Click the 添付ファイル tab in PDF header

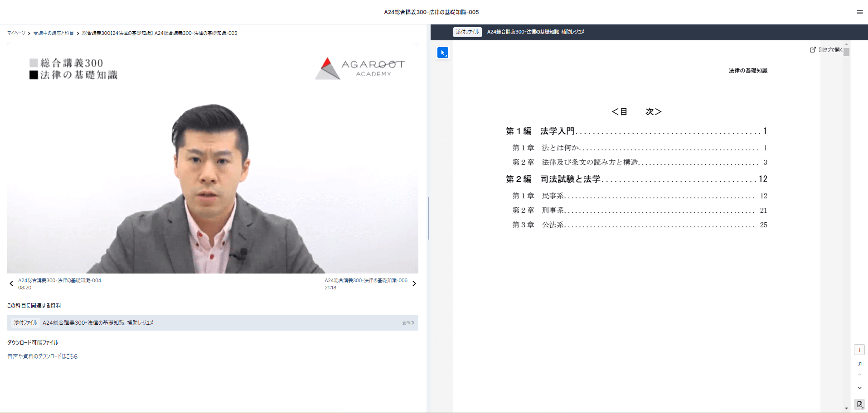[x=467, y=32]
